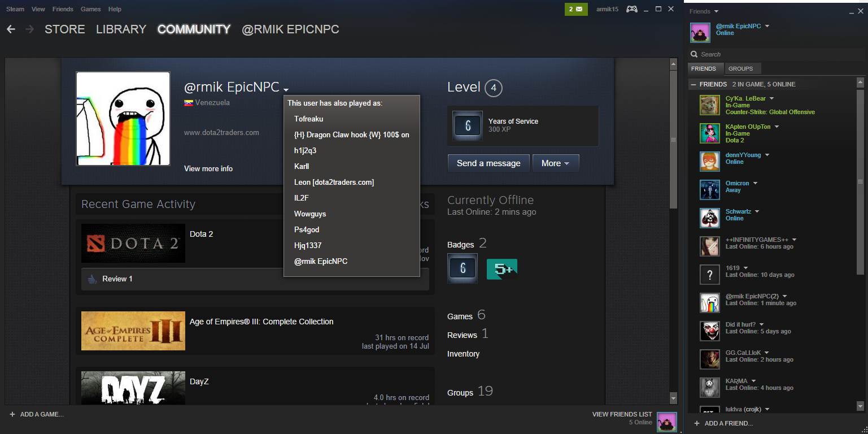The image size is (868, 434).
Task: Open the 5+ game collector badge
Action: [501, 269]
